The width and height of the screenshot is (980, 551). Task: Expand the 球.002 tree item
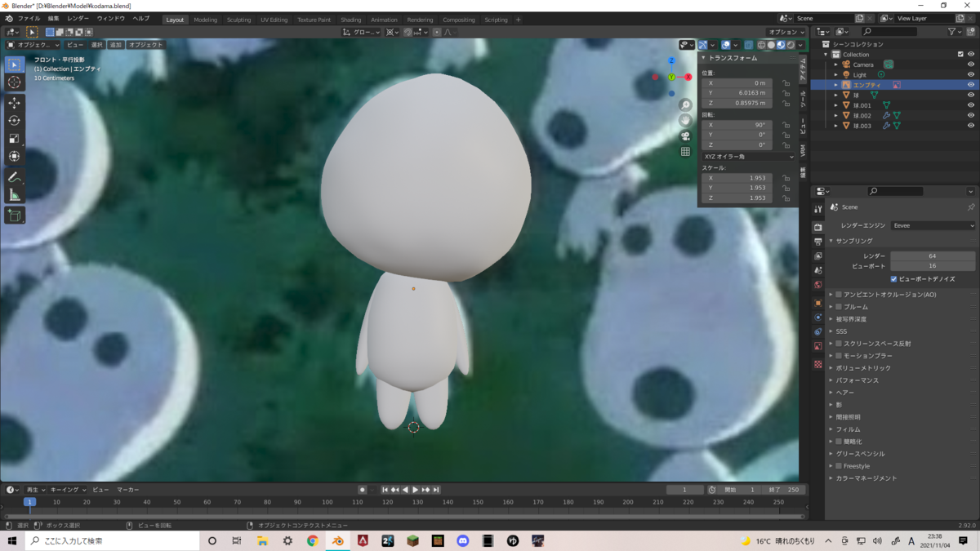point(835,115)
